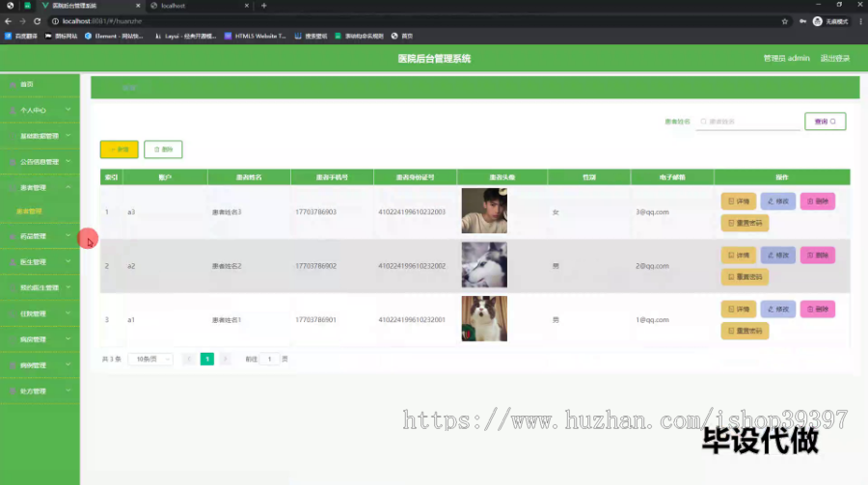The width and height of the screenshot is (868, 485).
Task: Click 修改 for account a1
Action: pyautogui.click(x=777, y=309)
